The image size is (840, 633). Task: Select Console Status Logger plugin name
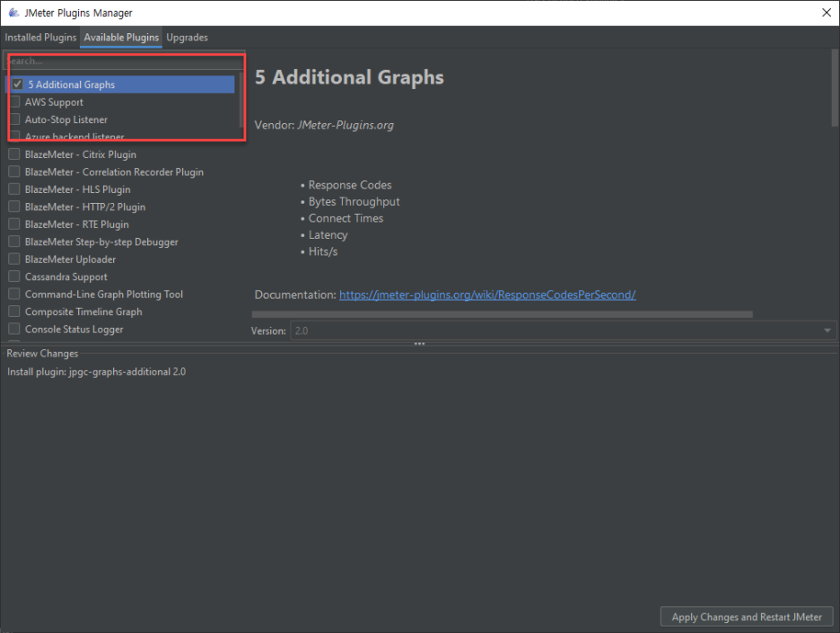(74, 330)
